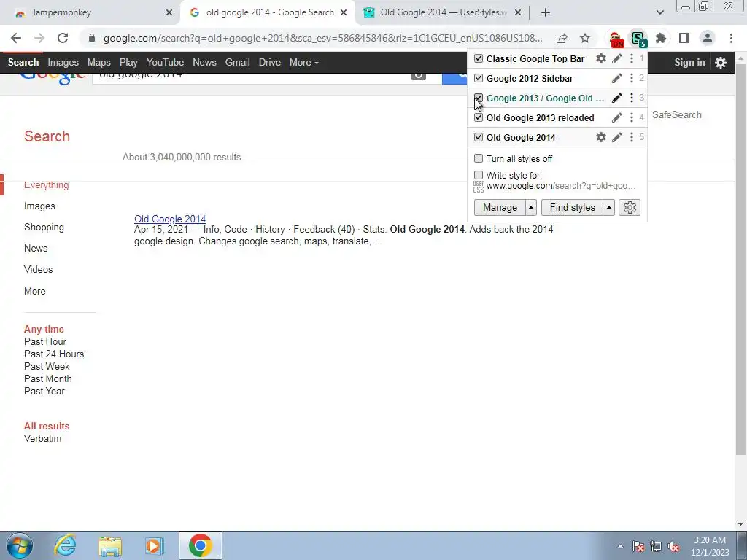Select Verbatim results option
Viewport: 747px width, 560px height.
(x=42, y=438)
